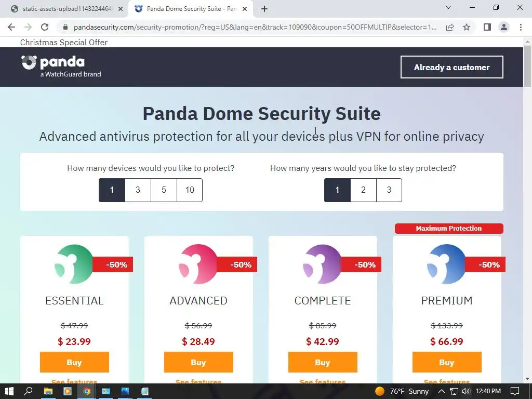This screenshot has height=399, width=532.
Task: Buy the Advanced plan
Action: 198,362
